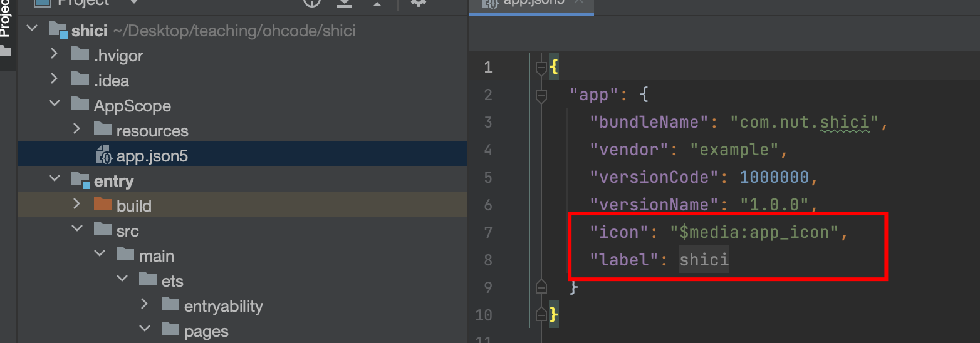Select the ets folder label
The height and width of the screenshot is (343, 980).
click(x=172, y=281)
